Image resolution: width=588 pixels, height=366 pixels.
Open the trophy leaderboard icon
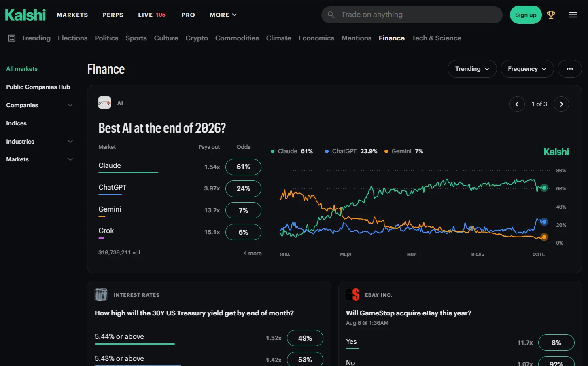551,15
